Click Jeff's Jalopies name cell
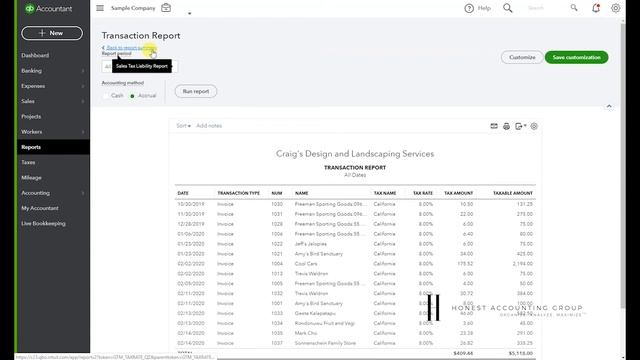640x360 pixels. (x=311, y=244)
